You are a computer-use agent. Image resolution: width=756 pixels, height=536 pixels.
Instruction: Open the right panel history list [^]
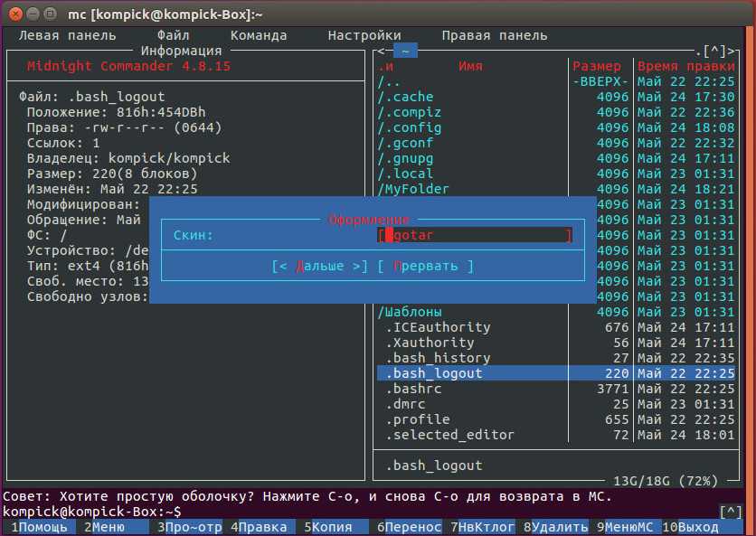(x=713, y=51)
